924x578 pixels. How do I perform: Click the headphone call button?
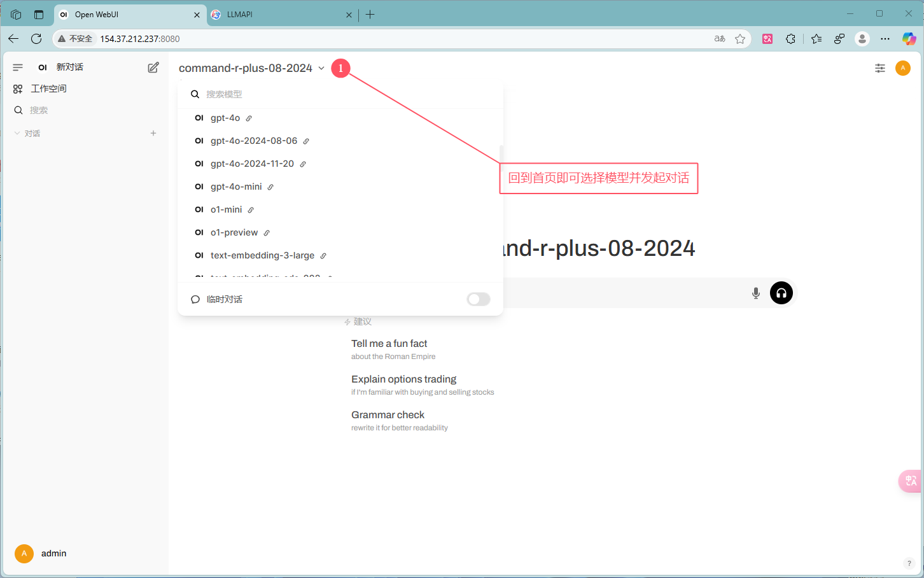pyautogui.click(x=781, y=293)
